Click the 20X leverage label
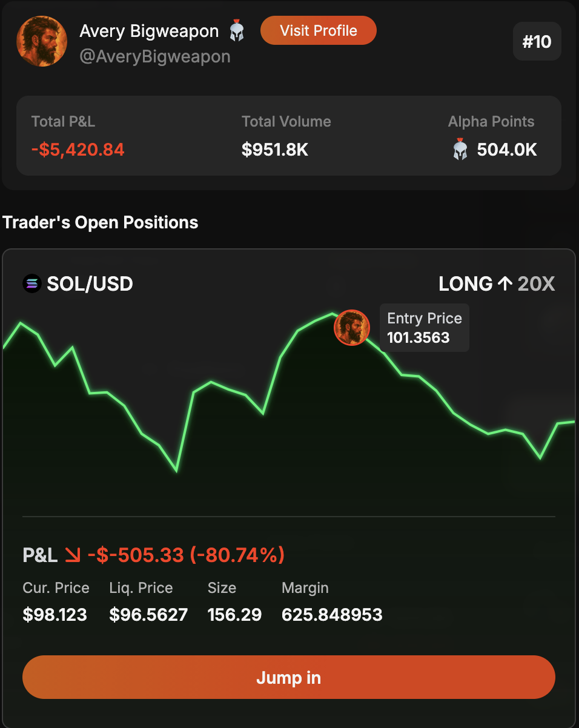579x728 pixels. (x=536, y=283)
